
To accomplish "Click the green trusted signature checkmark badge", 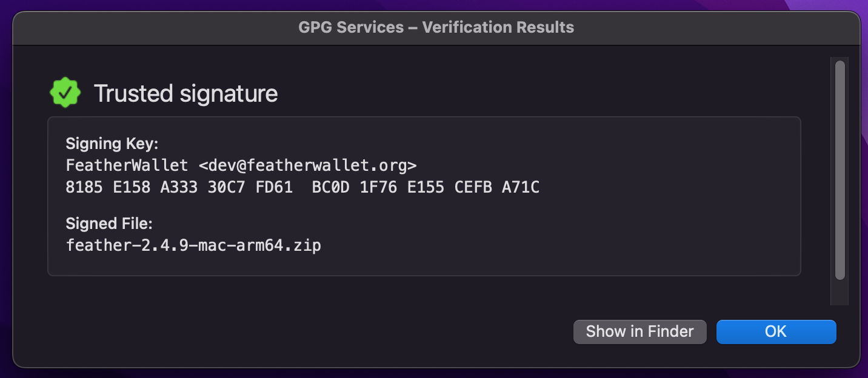I will (65, 93).
